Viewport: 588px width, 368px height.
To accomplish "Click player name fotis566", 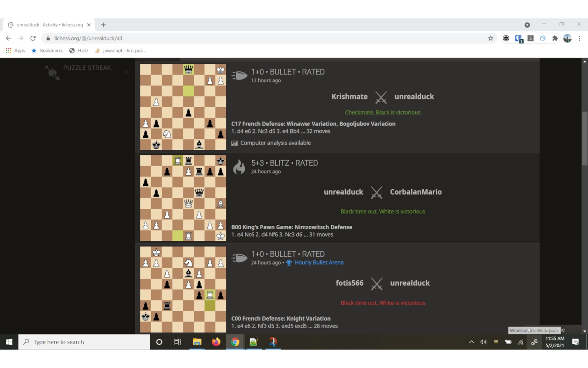I will point(350,283).
